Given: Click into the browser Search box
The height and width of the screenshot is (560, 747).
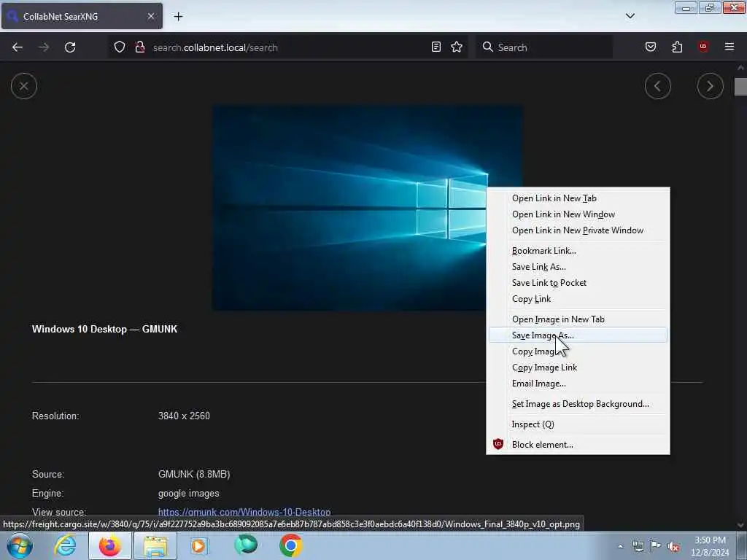Looking at the screenshot, I should pyautogui.click(x=544, y=47).
